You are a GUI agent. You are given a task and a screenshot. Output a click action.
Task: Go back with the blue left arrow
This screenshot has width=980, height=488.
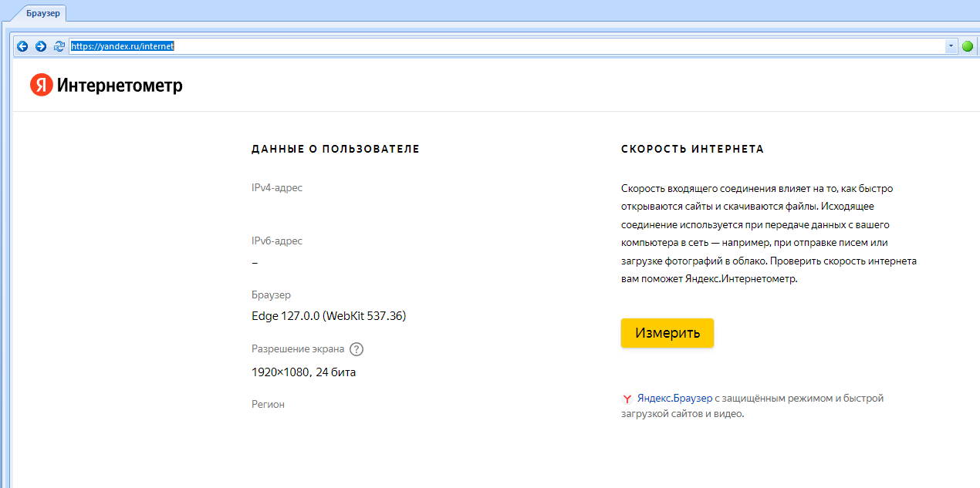tap(22, 46)
